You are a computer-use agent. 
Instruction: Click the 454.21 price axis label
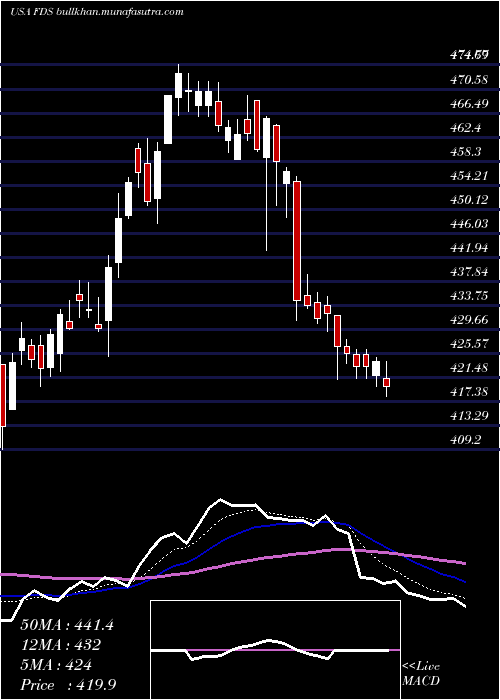coord(469,176)
